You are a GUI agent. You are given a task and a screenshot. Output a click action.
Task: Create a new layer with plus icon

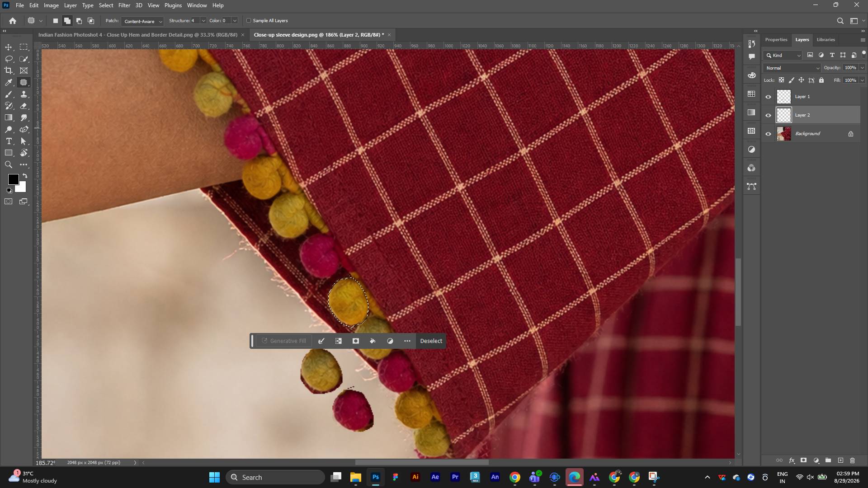click(840, 460)
